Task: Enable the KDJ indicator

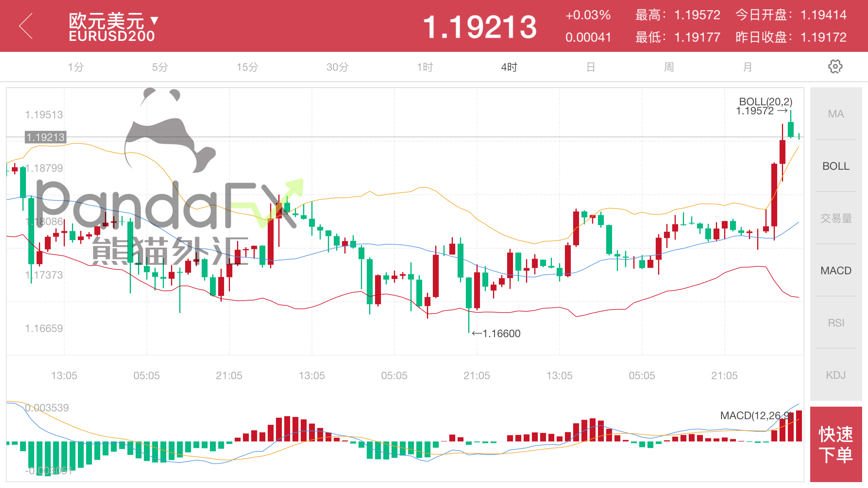Action: (836, 375)
